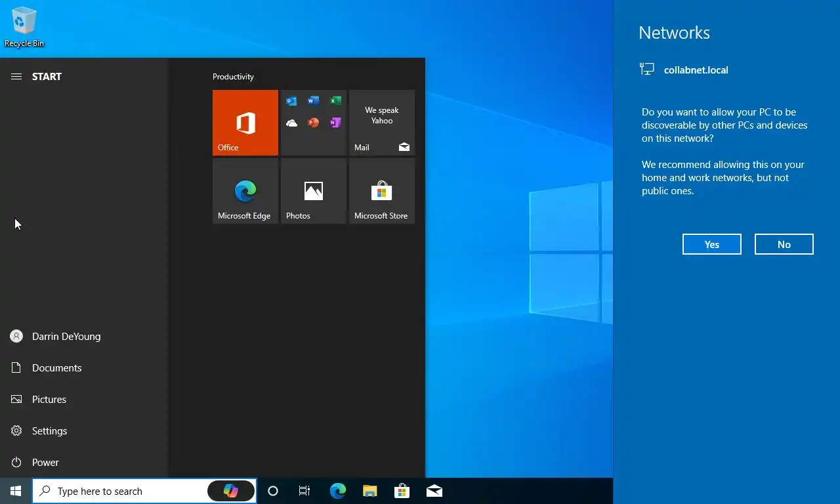Viewport: 840px width, 504px height.
Task: Click the Windows Start button
Action: coord(16,491)
